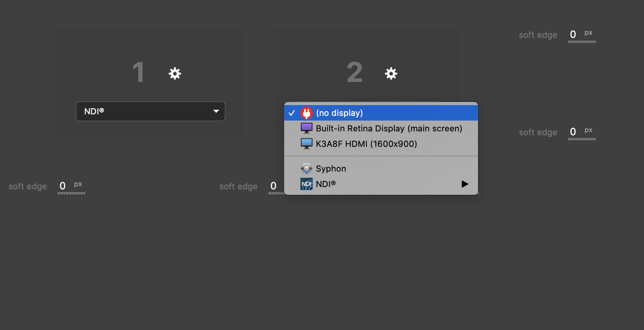
Task: Click the large number 1 output panel
Action: [x=138, y=73]
